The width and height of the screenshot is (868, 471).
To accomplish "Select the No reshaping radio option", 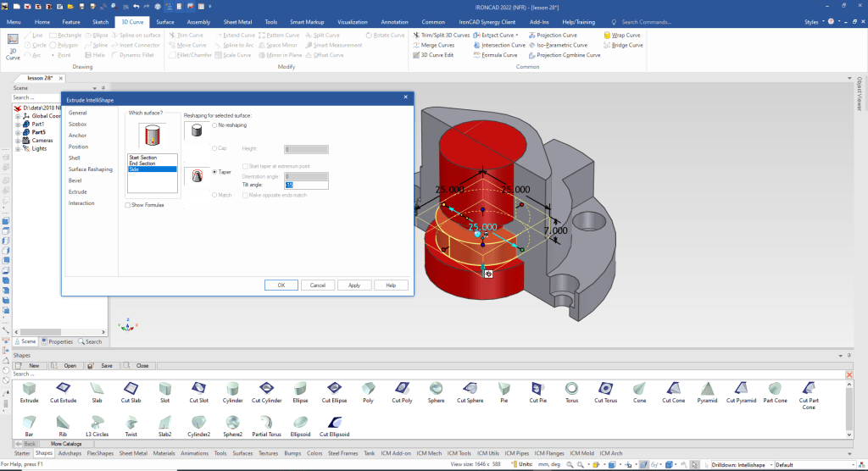I will (214, 125).
